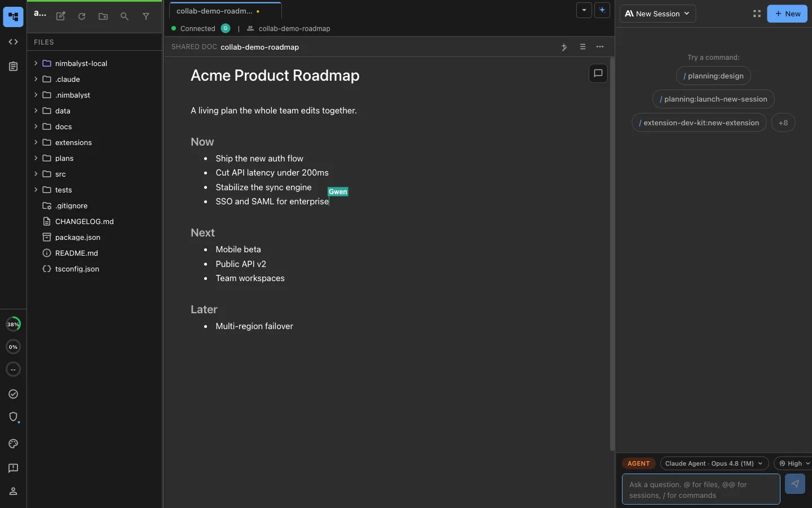Run the /planning:launch-new-session command
This screenshot has width=812, height=508.
point(713,99)
